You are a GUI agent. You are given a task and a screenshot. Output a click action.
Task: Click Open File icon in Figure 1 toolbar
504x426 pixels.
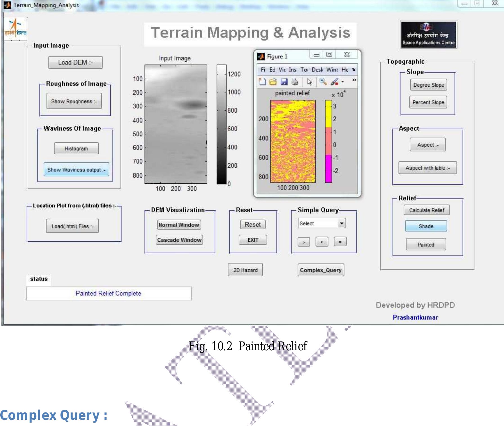pyautogui.click(x=273, y=82)
